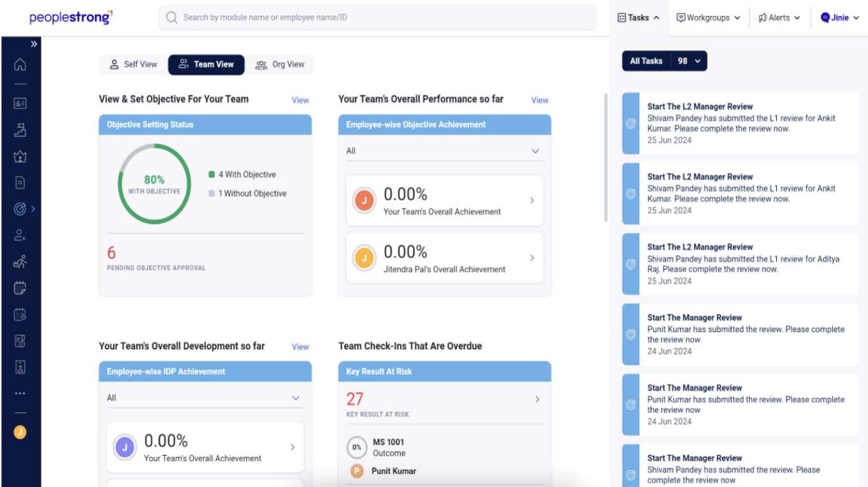Screen dimensions: 868x487
Task: Click the crown icon in sidebar
Action: (20, 156)
